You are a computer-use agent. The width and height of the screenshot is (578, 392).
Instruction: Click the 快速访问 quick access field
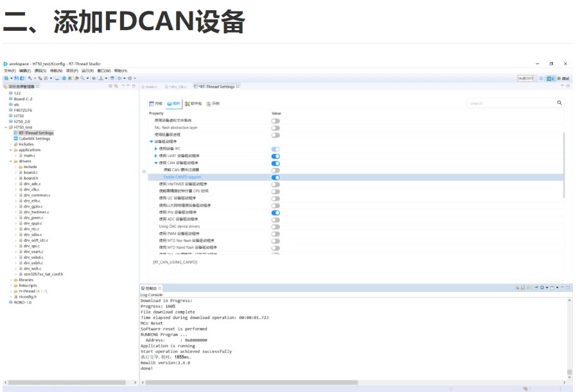tap(525, 78)
